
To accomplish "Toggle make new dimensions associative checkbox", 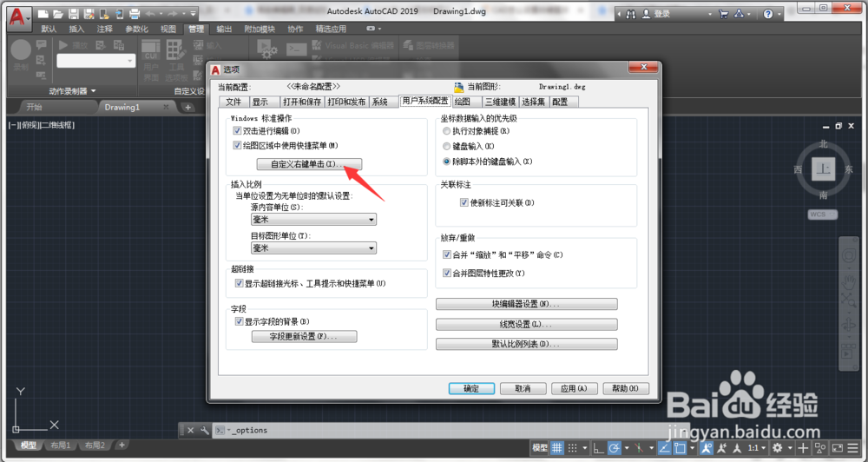I will 464,202.
